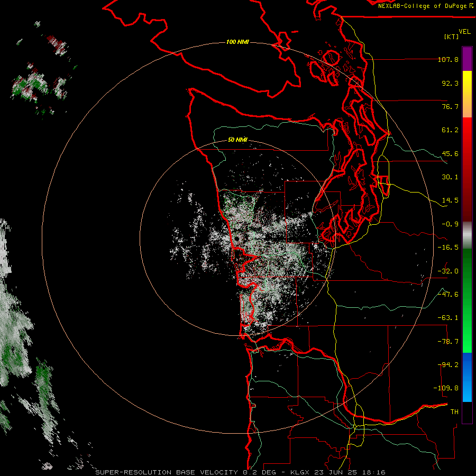Screen dimensions: 476x476
Task: Click the 92.3 legend value
Action: pyautogui.click(x=450, y=83)
